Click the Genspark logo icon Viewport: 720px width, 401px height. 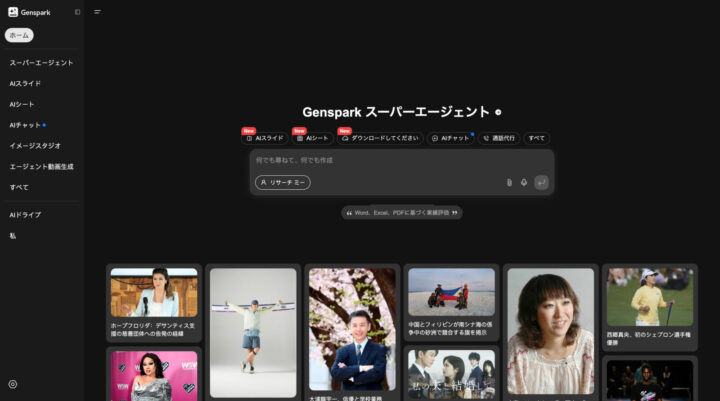(x=13, y=12)
